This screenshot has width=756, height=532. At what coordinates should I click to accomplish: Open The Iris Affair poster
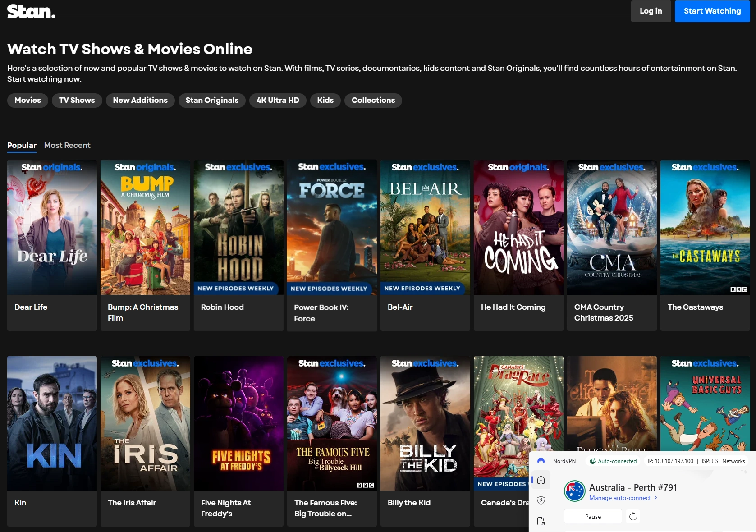click(145, 423)
